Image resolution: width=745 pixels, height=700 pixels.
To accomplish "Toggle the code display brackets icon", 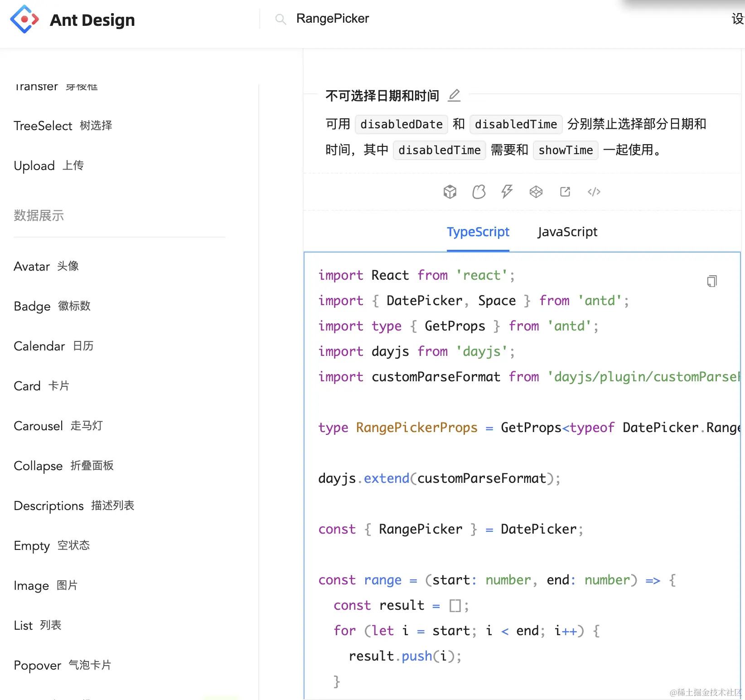I will 594,192.
